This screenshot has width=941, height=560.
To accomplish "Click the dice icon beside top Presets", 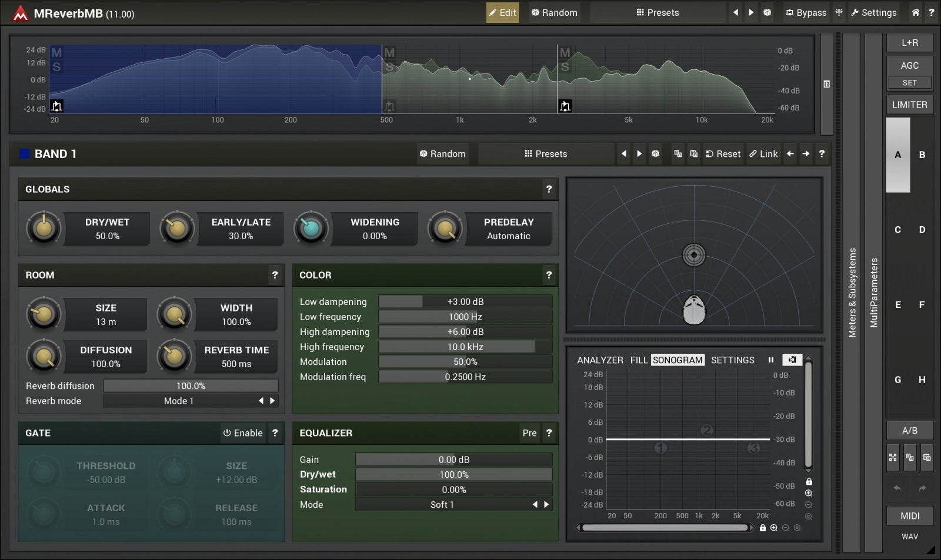I will click(x=767, y=12).
